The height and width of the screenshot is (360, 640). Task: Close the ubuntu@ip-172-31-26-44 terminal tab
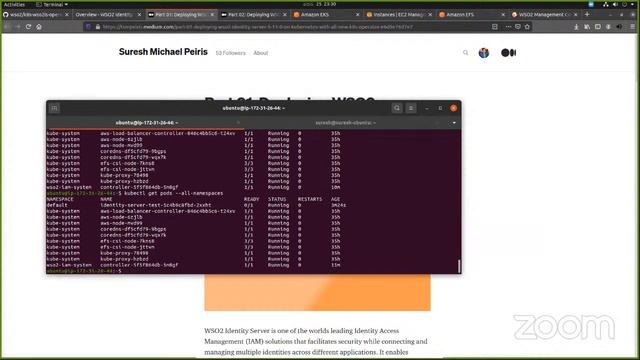(238, 123)
